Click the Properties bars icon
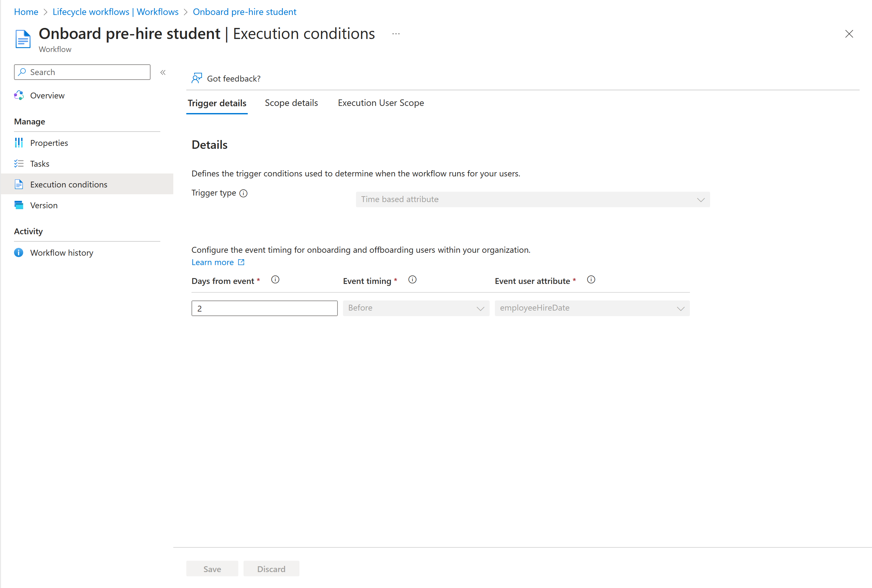Screen dimensions: 872x588 (19, 143)
